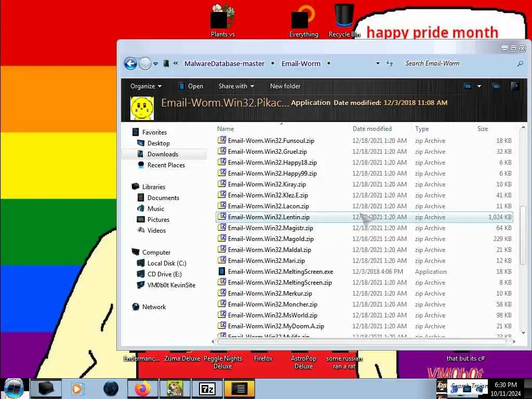Screen dimensions: 532x399
Task: Click the Windows Start orb
Action: (x=14, y=389)
